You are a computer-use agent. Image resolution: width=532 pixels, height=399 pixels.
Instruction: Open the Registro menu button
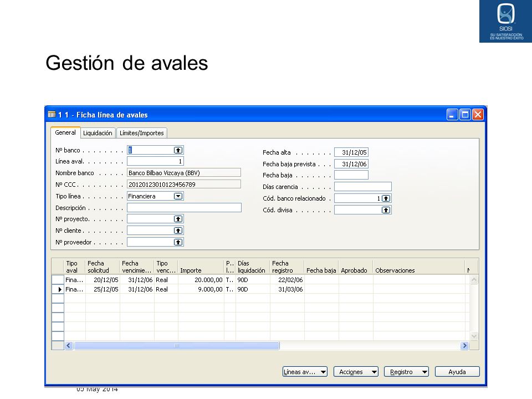coord(406,372)
